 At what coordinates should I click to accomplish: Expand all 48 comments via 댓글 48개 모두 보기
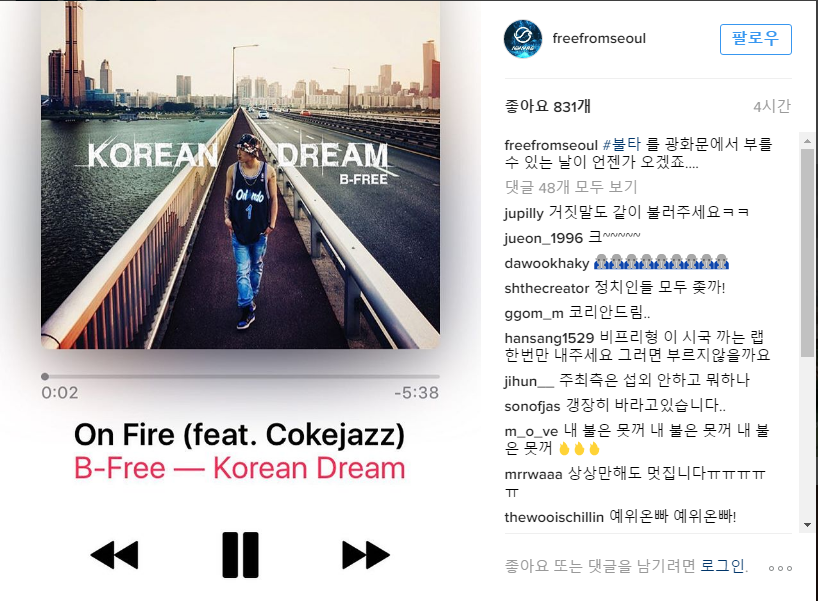pyautogui.click(x=571, y=187)
